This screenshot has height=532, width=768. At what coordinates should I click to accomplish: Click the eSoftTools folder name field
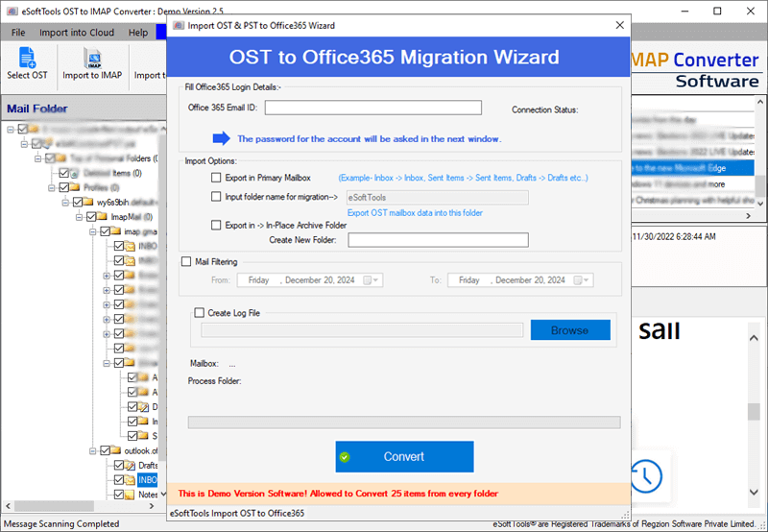click(x=437, y=198)
